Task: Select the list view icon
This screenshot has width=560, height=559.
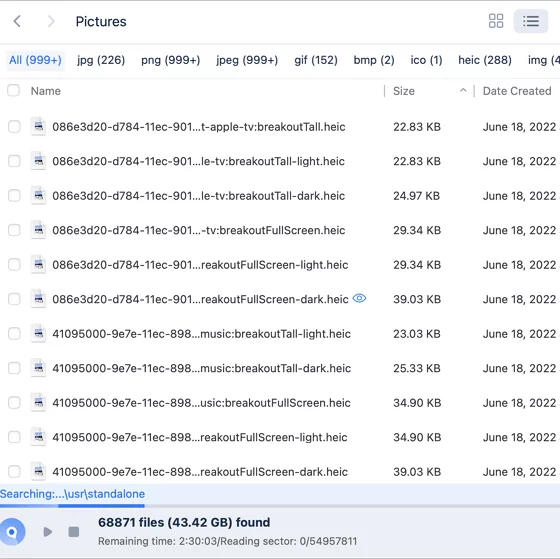Action: (x=531, y=21)
